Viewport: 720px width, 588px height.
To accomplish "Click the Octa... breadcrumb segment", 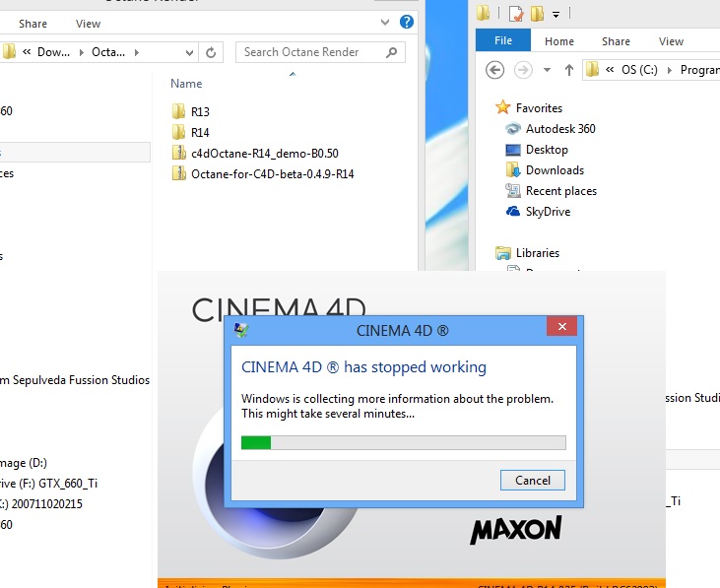I will [x=108, y=52].
